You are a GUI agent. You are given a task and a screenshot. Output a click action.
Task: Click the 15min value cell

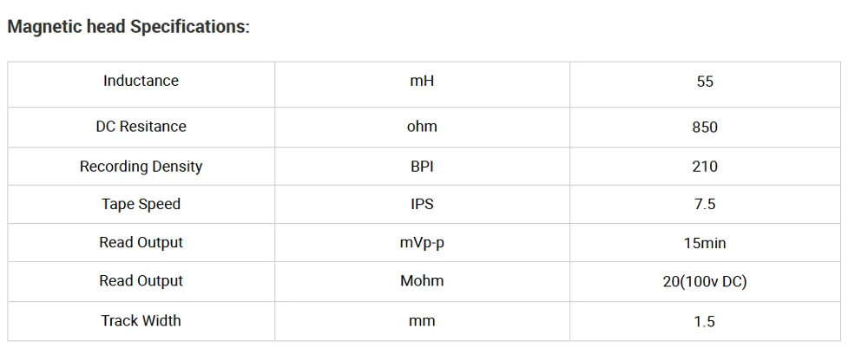pos(705,243)
